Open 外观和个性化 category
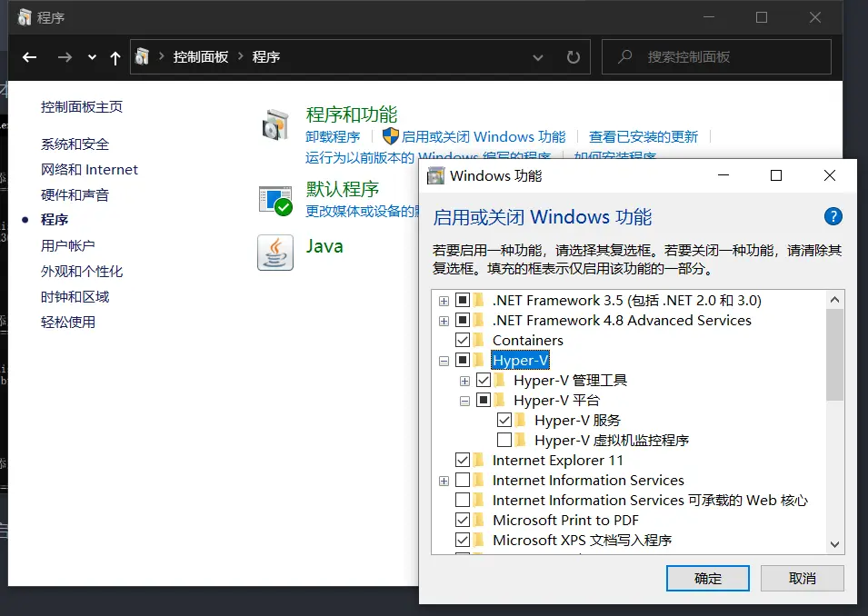Viewport: 868px width, 616px height. click(x=82, y=271)
